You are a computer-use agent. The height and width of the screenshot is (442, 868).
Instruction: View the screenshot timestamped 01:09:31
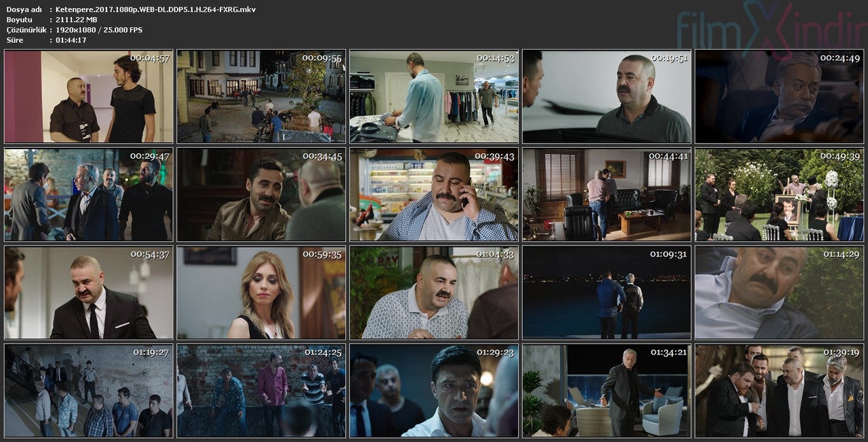(x=607, y=293)
